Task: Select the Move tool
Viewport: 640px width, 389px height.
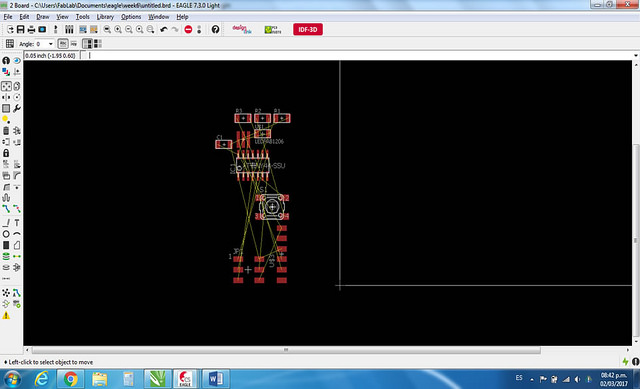Action: (x=6, y=86)
